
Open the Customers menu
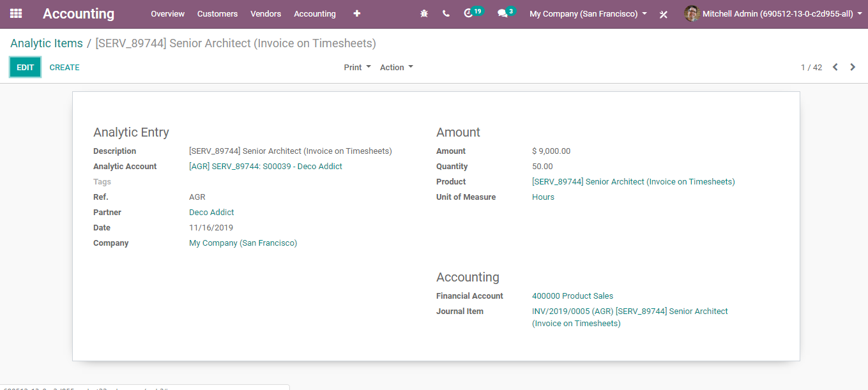click(x=217, y=13)
